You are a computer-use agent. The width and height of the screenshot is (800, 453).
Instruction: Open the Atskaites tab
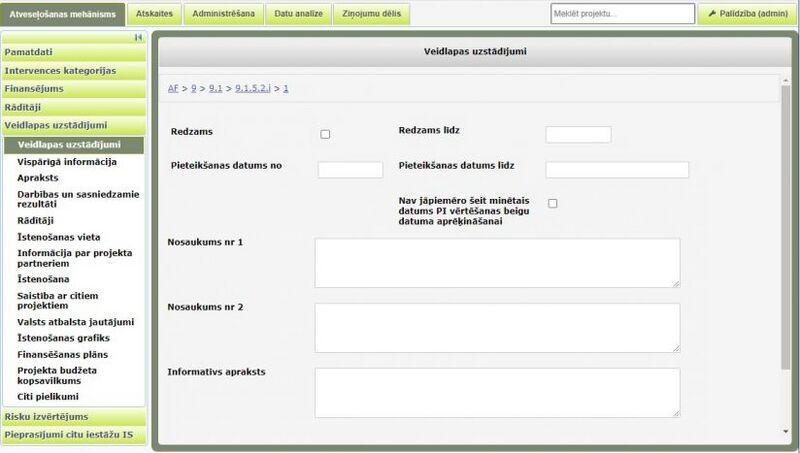(x=156, y=14)
